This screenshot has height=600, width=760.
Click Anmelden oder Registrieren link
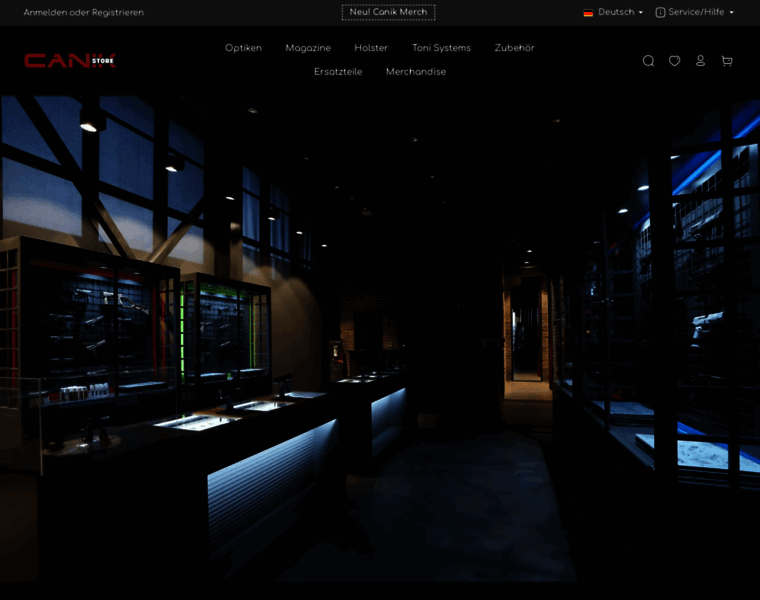coord(84,13)
